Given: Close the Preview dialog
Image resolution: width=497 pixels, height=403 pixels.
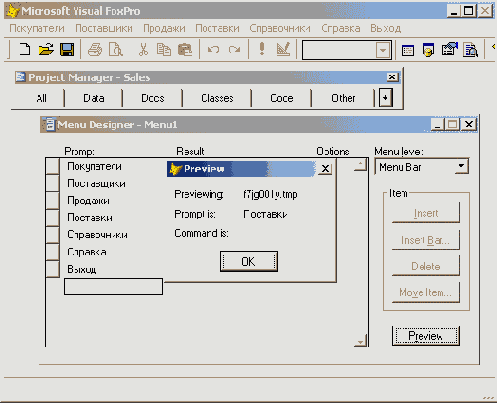Looking at the screenshot, I should 325,169.
